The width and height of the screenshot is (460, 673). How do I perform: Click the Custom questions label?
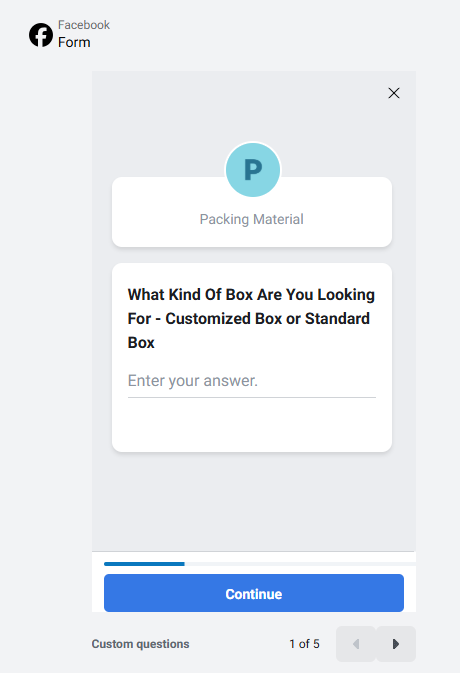click(140, 644)
